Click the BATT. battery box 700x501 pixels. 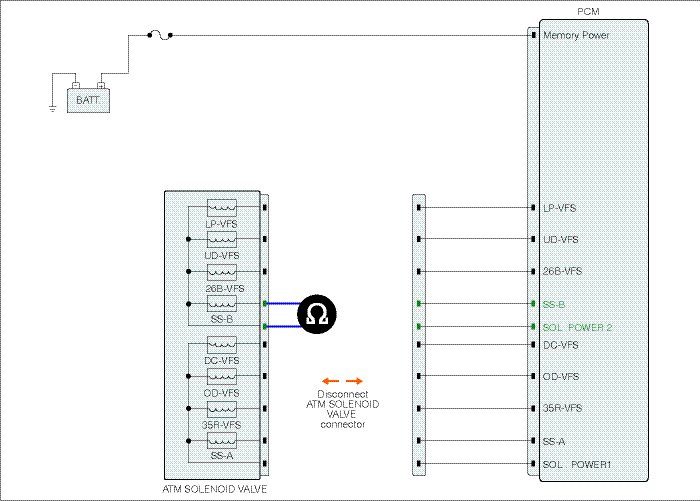(x=88, y=100)
